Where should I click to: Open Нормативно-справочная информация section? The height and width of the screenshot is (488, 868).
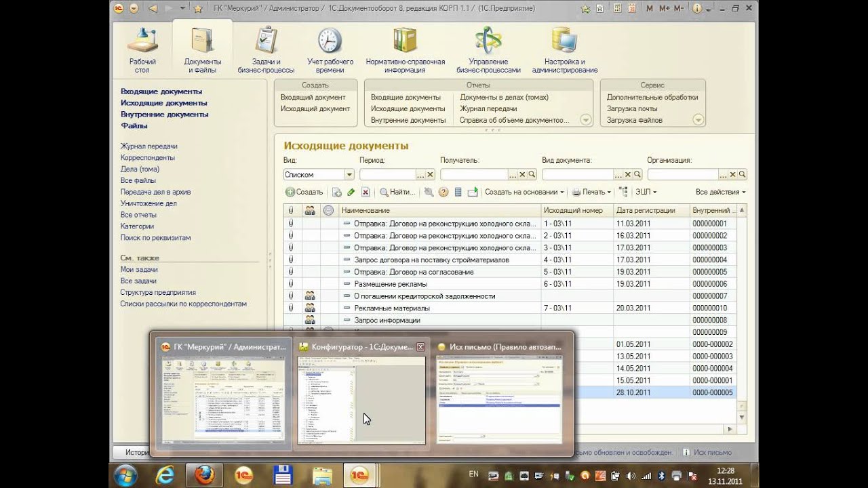[x=406, y=50]
